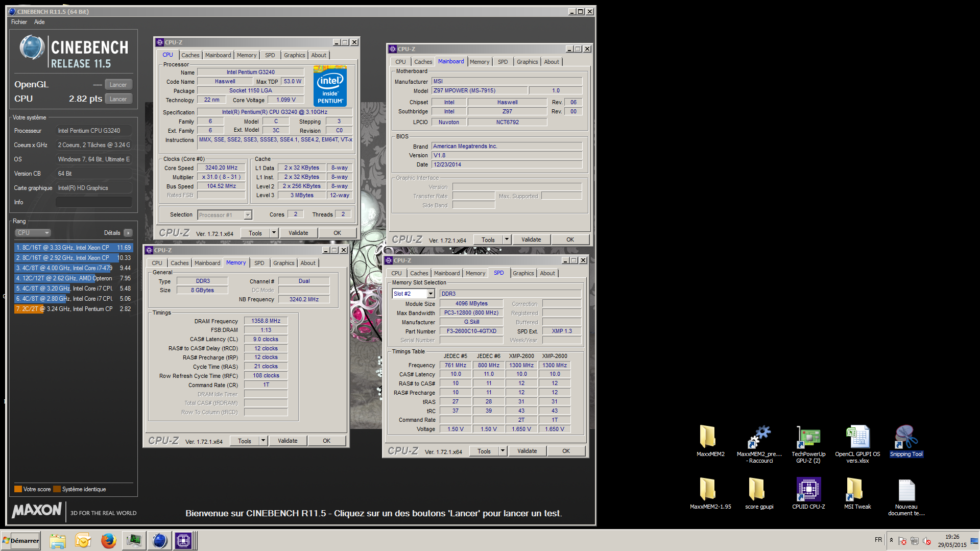This screenshot has width=980, height=551.
Task: Run OpenGL test with Lancer button
Action: pyautogui.click(x=118, y=85)
